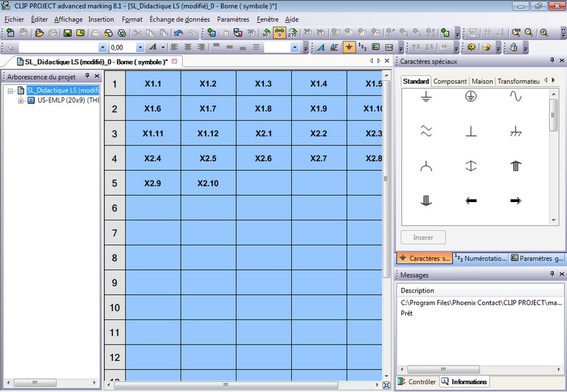Insert the right arrow special character
The width and height of the screenshot is (567, 392).
(515, 201)
